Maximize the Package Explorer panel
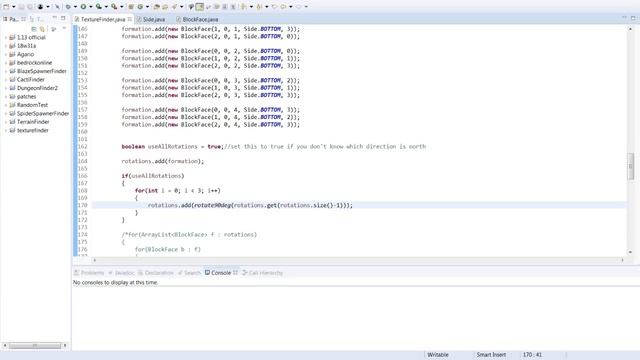The height and width of the screenshot is (360, 640). [x=63, y=18]
